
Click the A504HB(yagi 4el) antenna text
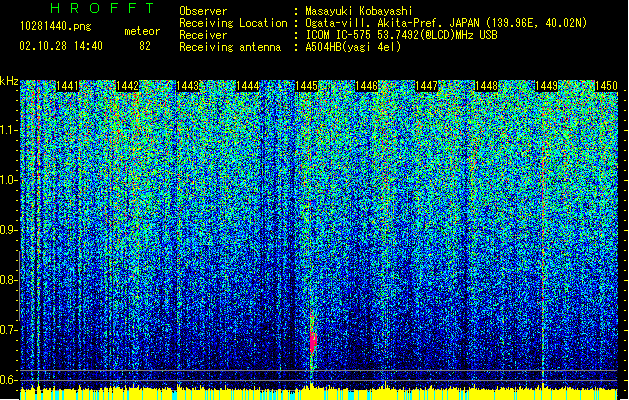[353, 47]
